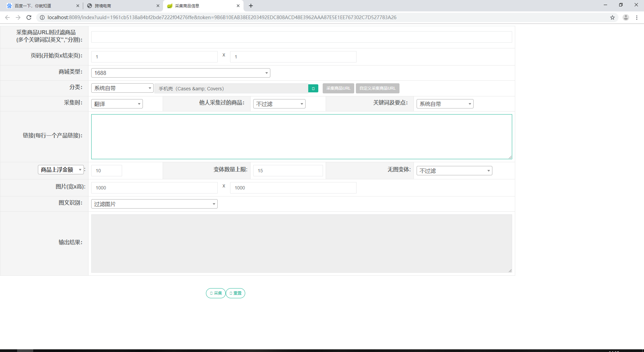The image size is (644, 352).
Task: Close the 百度一下 tab
Action: point(78,6)
